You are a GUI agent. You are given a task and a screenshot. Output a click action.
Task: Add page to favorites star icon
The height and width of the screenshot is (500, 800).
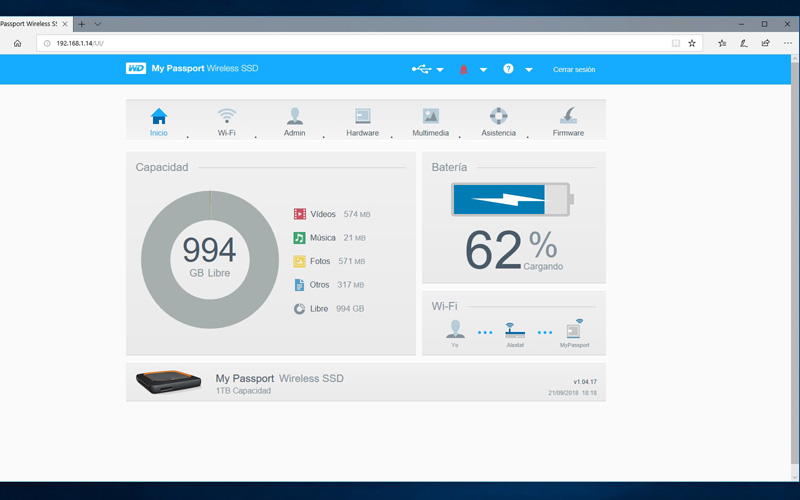(x=692, y=43)
